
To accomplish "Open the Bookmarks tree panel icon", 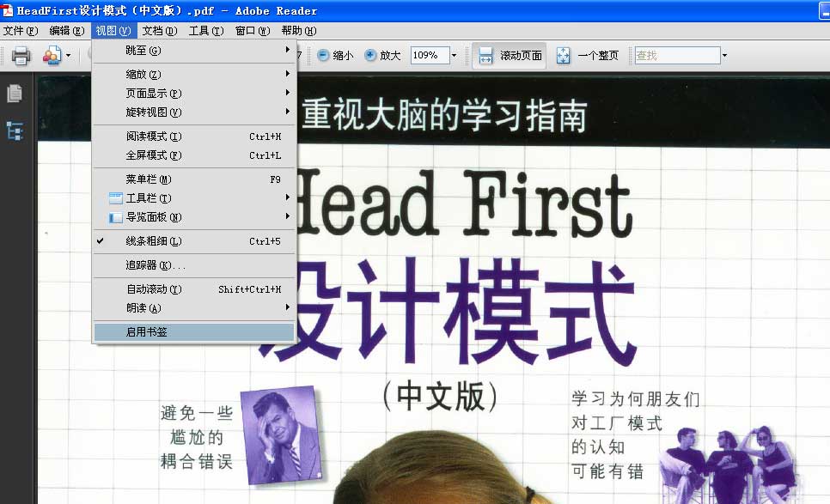I will click(x=15, y=131).
